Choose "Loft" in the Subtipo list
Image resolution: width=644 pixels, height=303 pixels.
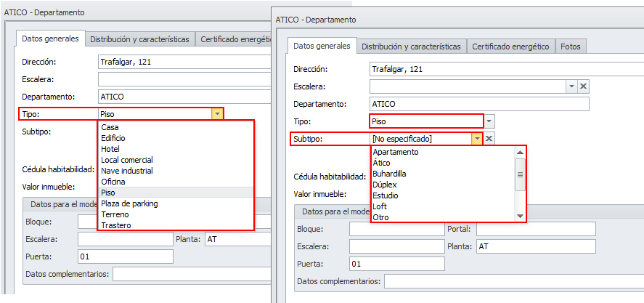click(380, 206)
